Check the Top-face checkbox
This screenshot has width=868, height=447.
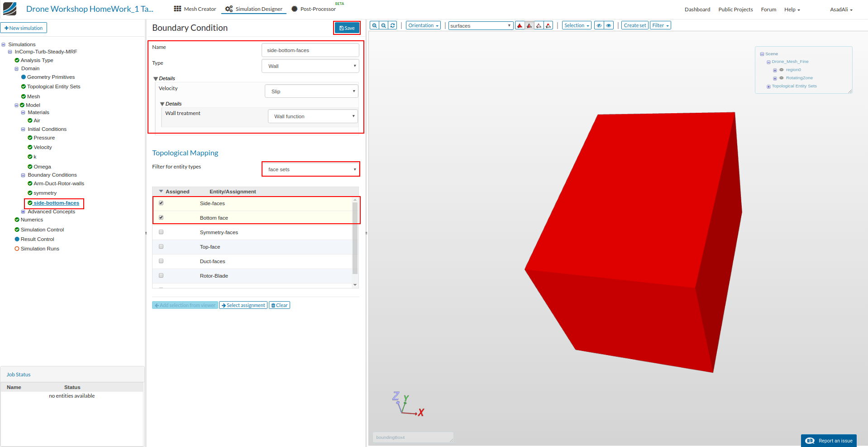pyautogui.click(x=161, y=246)
